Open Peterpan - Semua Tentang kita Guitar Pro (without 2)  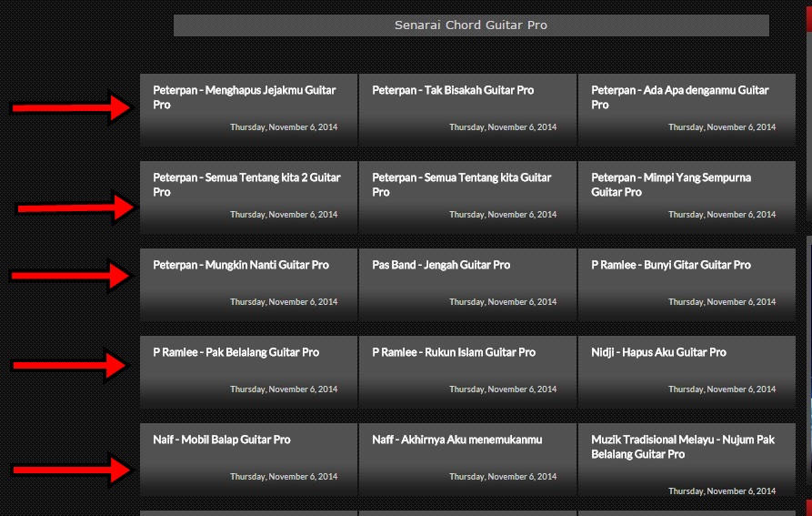coord(461,185)
